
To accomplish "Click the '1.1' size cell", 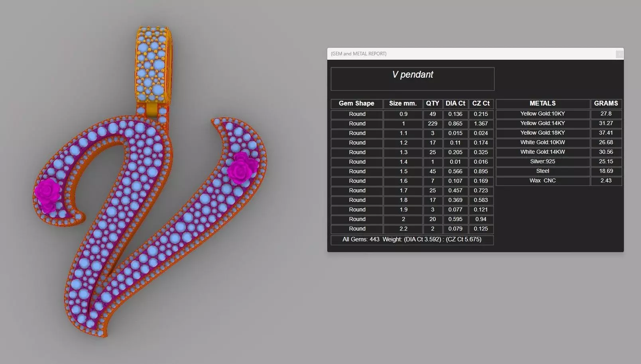I will [403, 133].
